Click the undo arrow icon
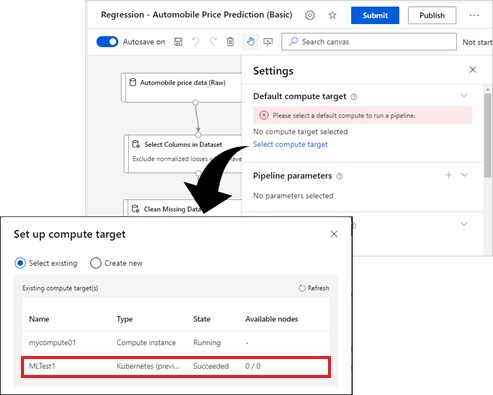Screen dimensions: 493x395 pos(196,42)
